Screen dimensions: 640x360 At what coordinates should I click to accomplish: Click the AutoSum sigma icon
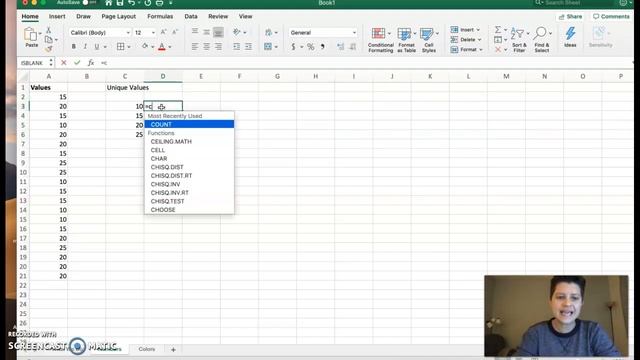point(498,30)
